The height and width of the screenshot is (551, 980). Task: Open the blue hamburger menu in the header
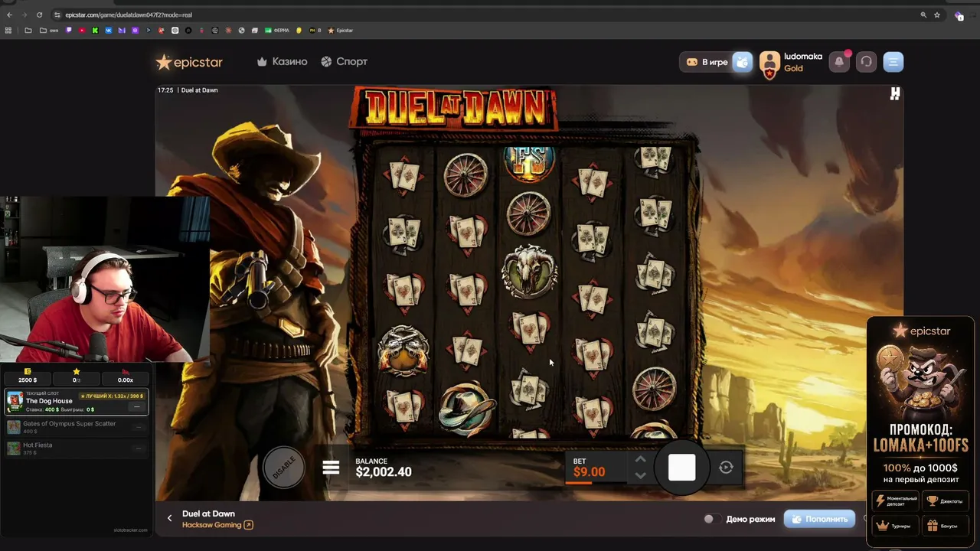pyautogui.click(x=893, y=62)
